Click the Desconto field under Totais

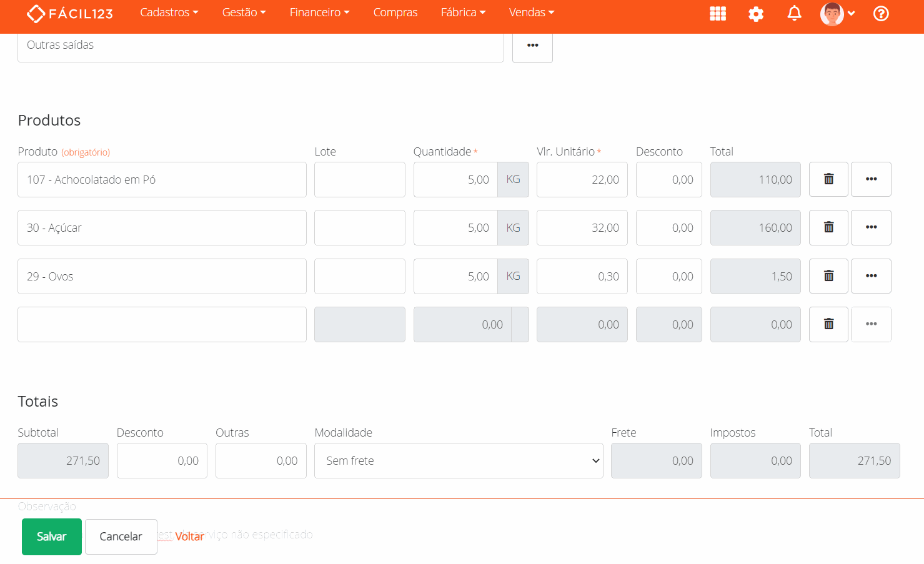[x=162, y=461]
